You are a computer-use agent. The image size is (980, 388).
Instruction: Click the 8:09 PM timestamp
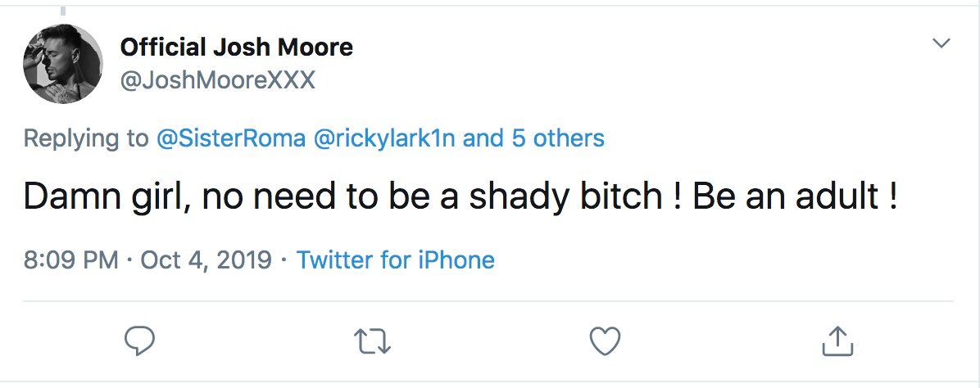pyautogui.click(x=70, y=259)
